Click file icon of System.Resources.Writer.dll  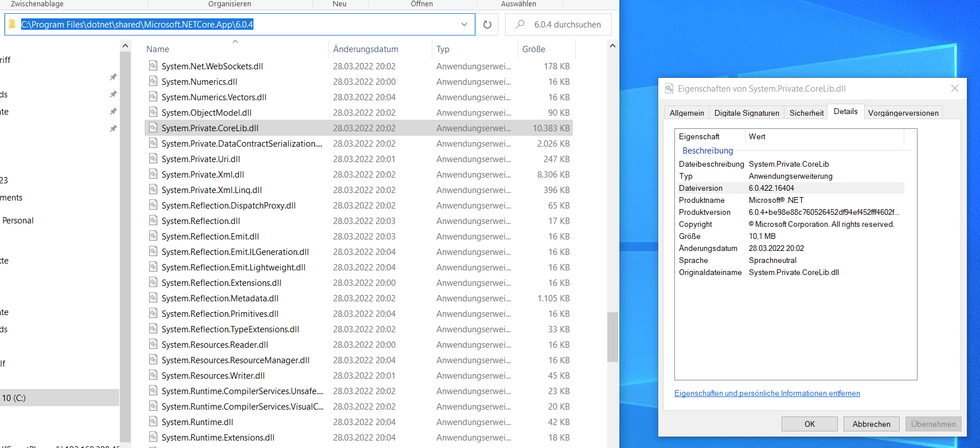153,375
